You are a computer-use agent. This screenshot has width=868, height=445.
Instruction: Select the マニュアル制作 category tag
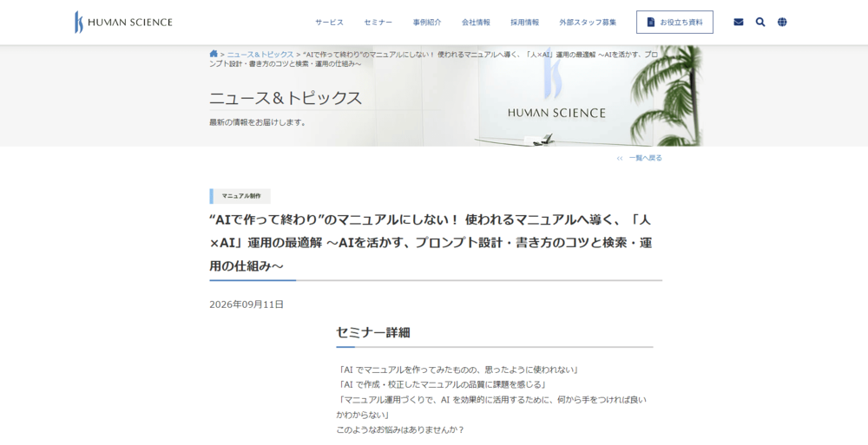pyautogui.click(x=240, y=196)
